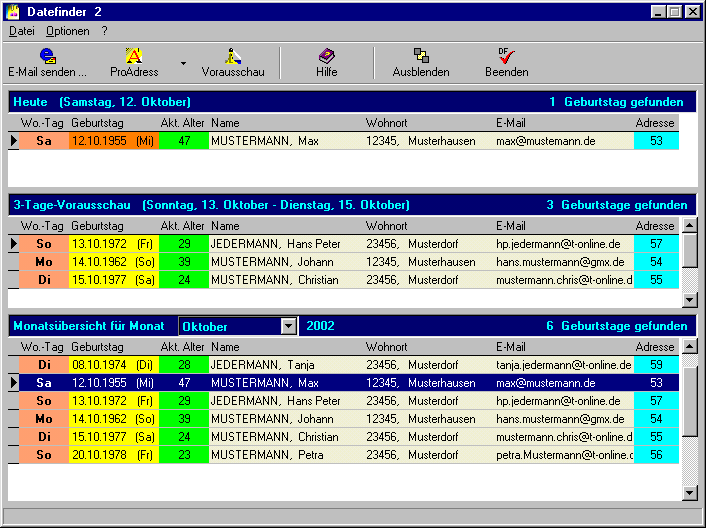Click the Beenden icon to quit
Viewport: 706px width, 528px height.
tap(506, 56)
